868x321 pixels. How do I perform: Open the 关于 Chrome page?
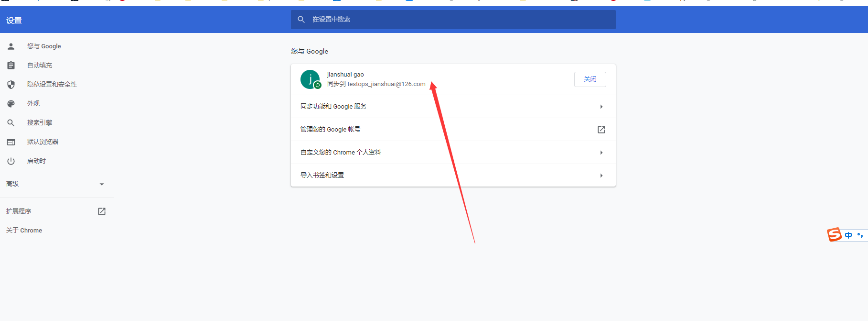coord(24,231)
